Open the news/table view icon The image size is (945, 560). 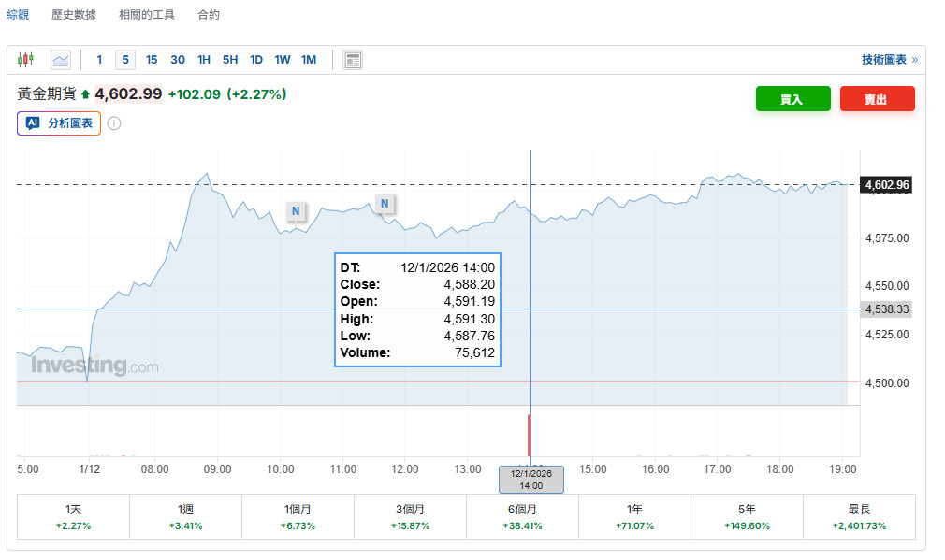coord(353,60)
